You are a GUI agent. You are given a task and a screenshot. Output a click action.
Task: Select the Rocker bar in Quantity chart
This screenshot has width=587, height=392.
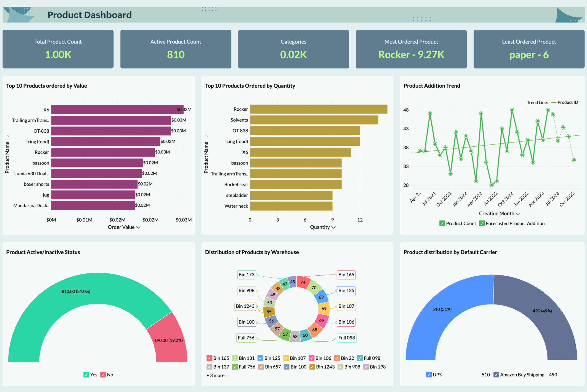319,109
